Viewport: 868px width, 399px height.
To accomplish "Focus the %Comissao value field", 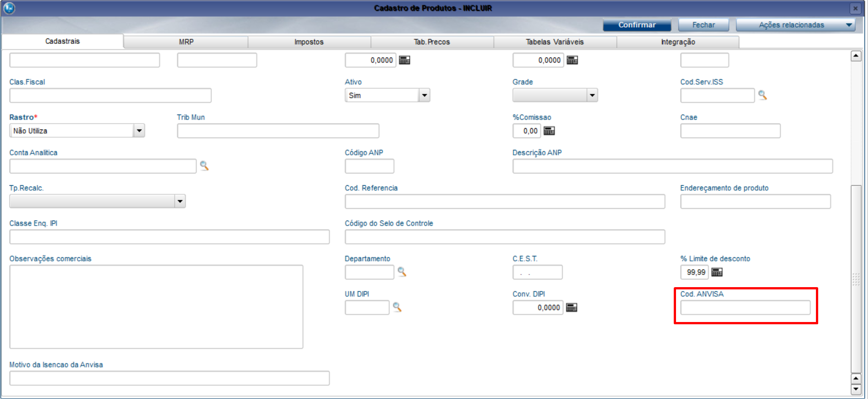I will tap(527, 131).
